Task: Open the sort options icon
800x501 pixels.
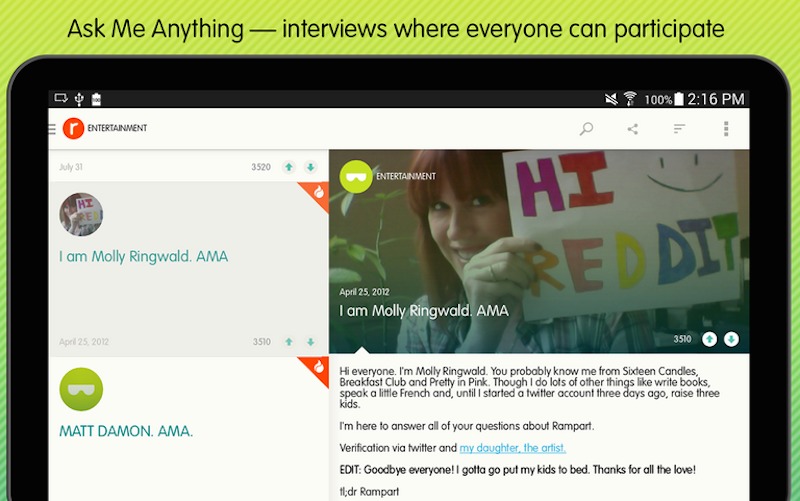Action: tap(679, 129)
